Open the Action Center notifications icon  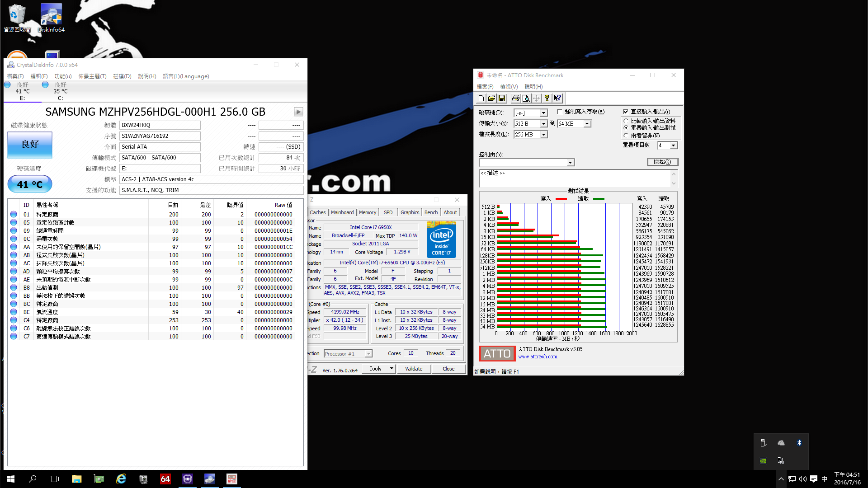[813, 479]
